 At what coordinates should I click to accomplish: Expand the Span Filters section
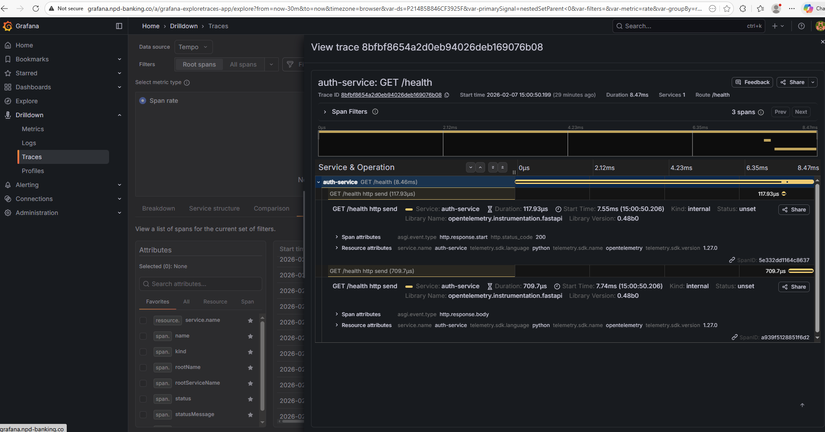click(325, 112)
